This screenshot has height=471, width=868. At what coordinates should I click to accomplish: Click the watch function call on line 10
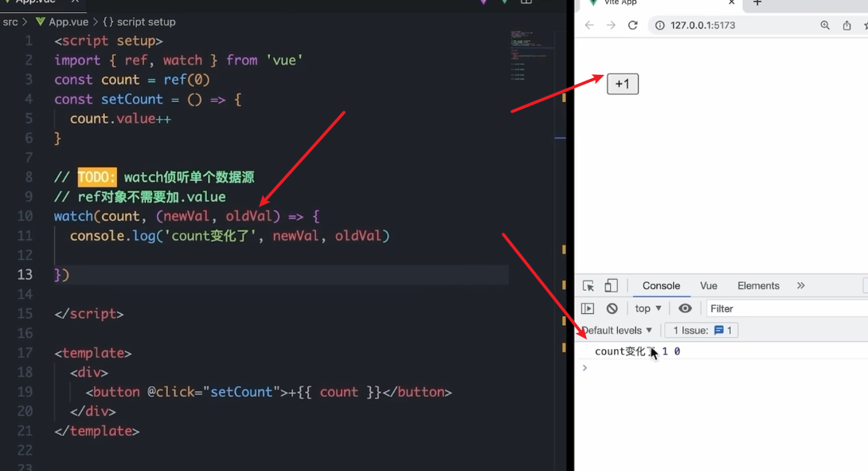pyautogui.click(x=73, y=217)
